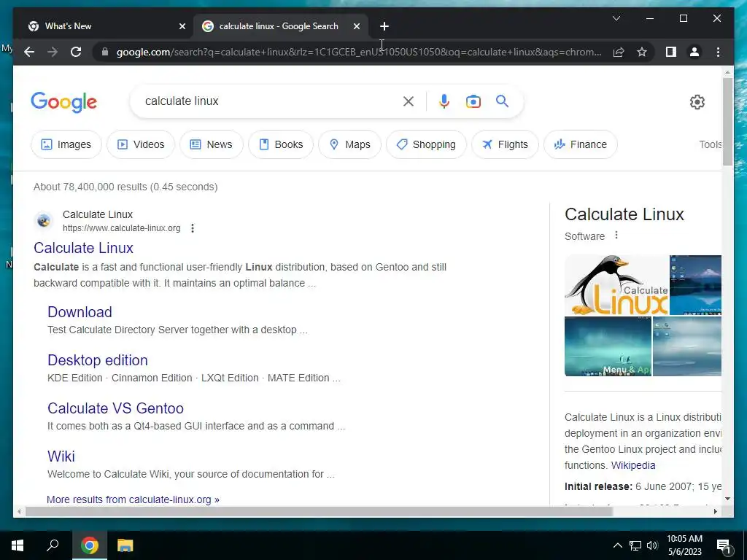Click More results from calculate-linux.org
The height and width of the screenshot is (560, 747).
coord(133,499)
